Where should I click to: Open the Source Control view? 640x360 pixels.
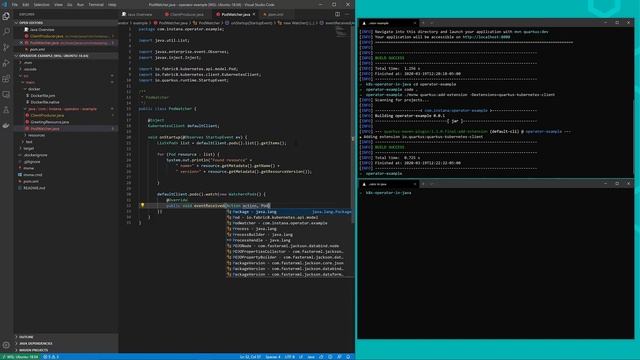click(x=6, y=47)
